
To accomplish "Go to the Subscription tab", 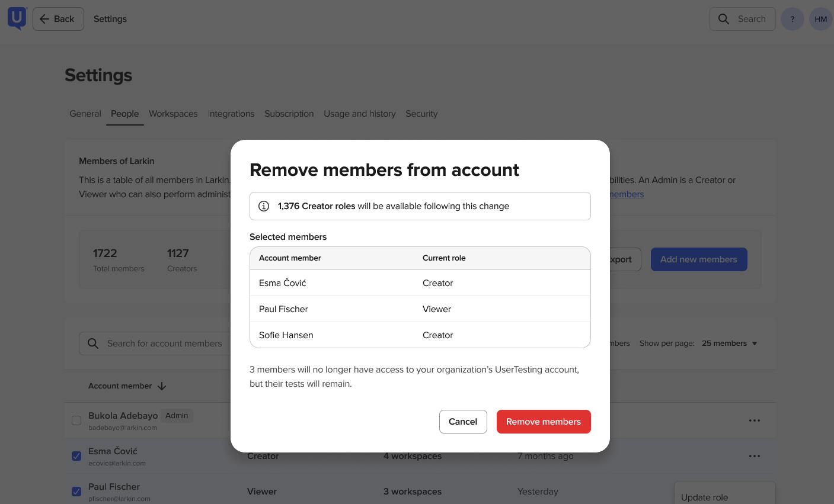I will 289,114.
